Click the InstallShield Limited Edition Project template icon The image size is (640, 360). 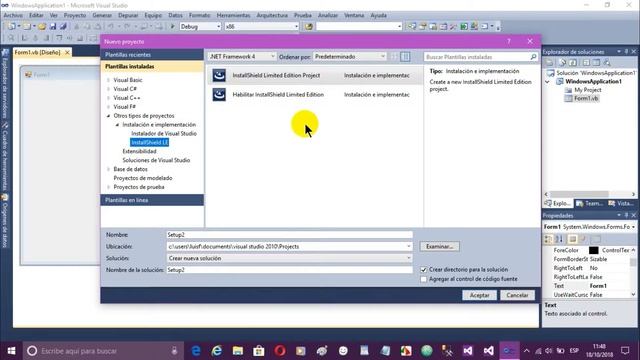[x=219, y=75]
